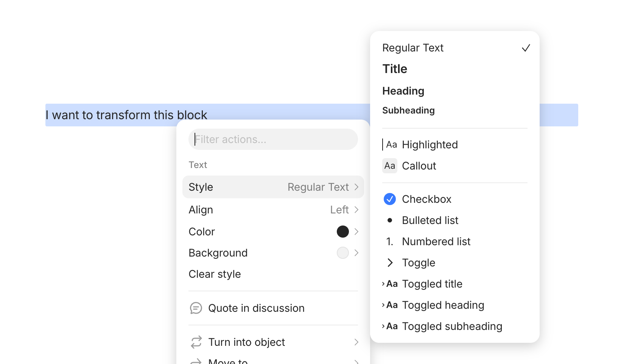This screenshot has width=635, height=364.
Task: Convert block to Checkbox
Action: point(455,199)
